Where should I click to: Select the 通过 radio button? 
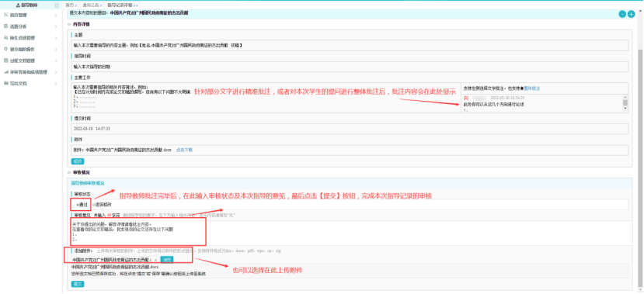click(77, 204)
